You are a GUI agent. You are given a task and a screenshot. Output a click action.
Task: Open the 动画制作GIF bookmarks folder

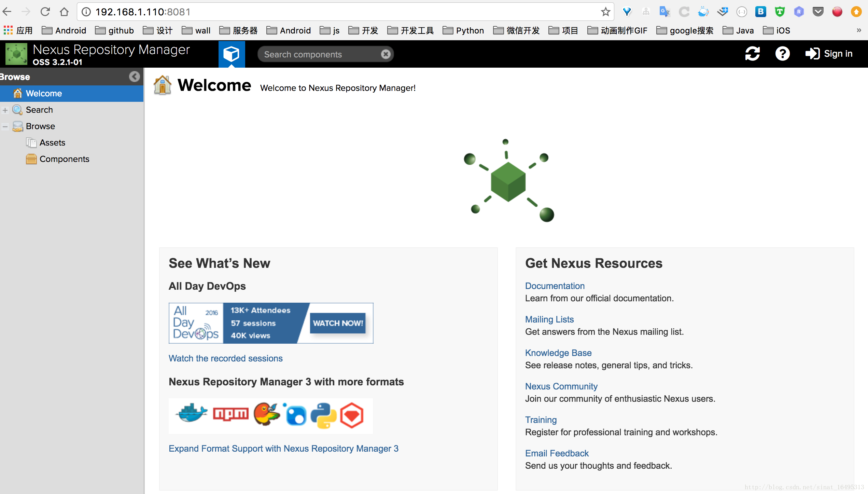(x=617, y=30)
